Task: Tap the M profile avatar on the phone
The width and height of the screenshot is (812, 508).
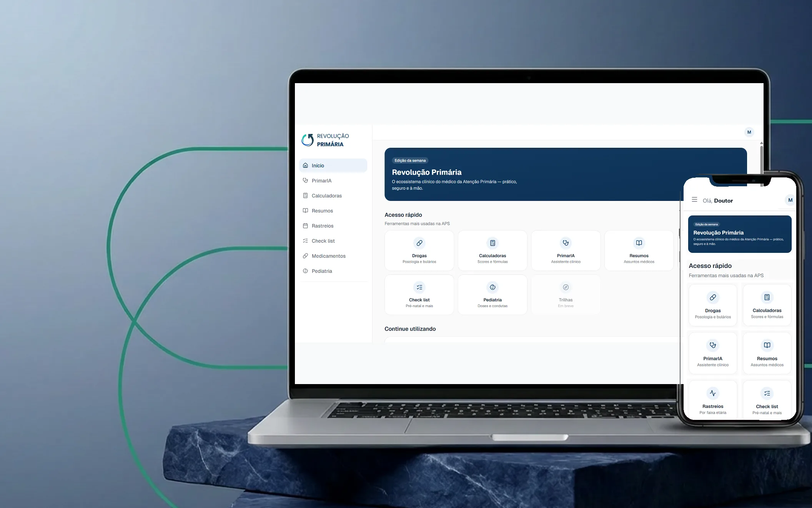Action: point(790,200)
